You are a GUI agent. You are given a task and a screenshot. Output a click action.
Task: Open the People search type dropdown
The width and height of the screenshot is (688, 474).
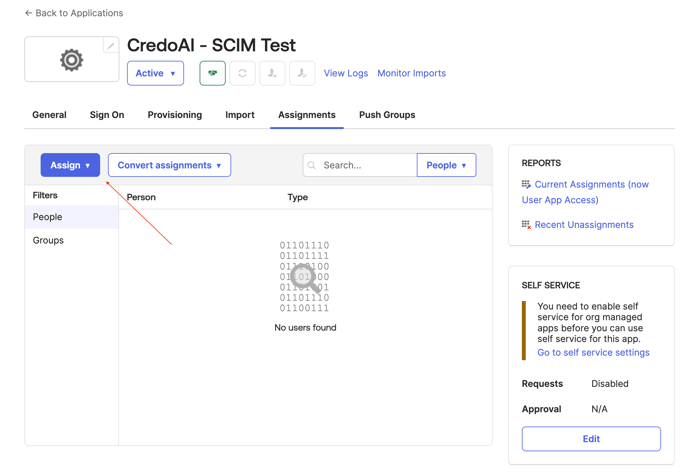[x=446, y=165]
